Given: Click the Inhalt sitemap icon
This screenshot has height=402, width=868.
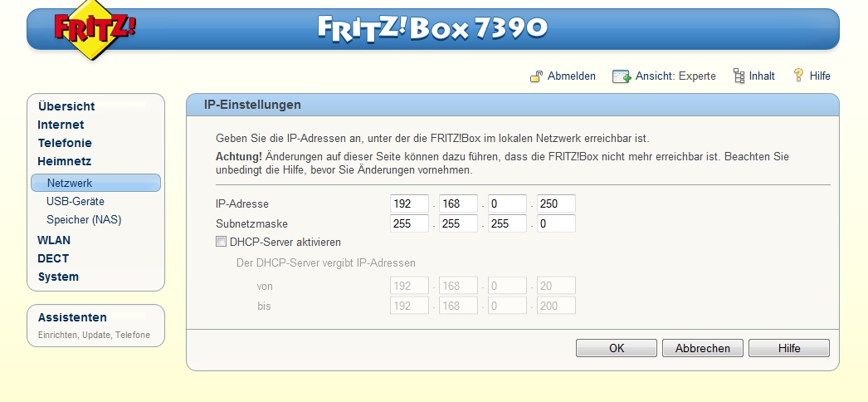Looking at the screenshot, I should (739, 76).
